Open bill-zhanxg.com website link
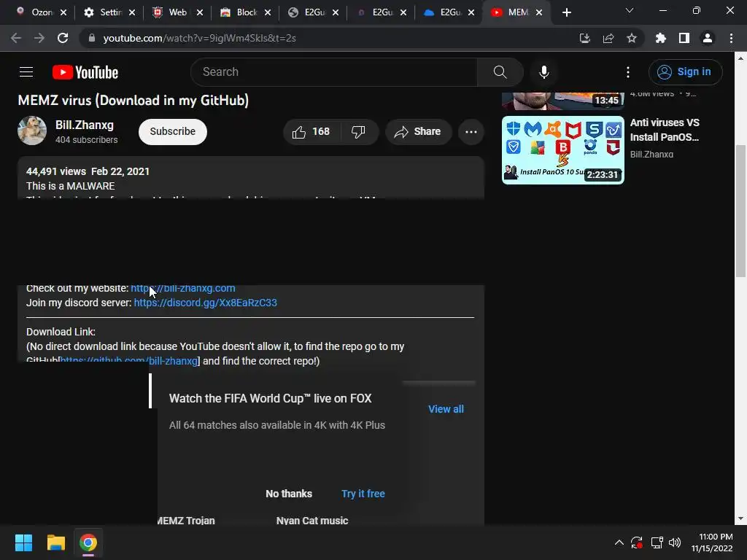Image resolution: width=747 pixels, height=560 pixels. (183, 288)
